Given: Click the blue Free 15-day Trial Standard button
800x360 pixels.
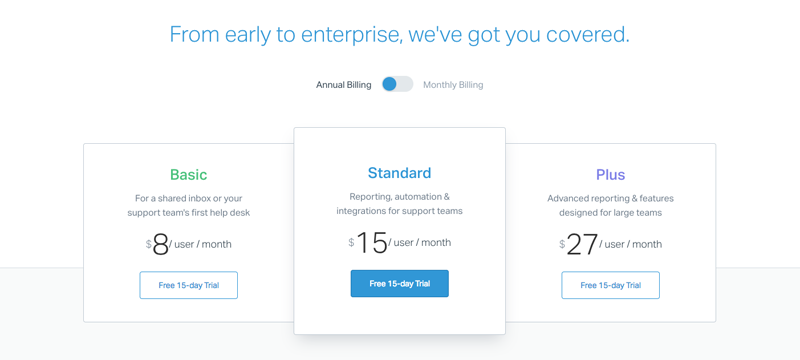Looking at the screenshot, I should [399, 284].
